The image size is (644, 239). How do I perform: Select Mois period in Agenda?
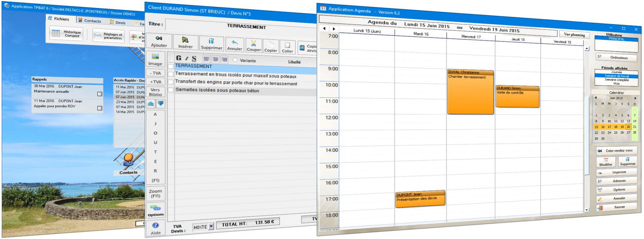tap(616, 84)
